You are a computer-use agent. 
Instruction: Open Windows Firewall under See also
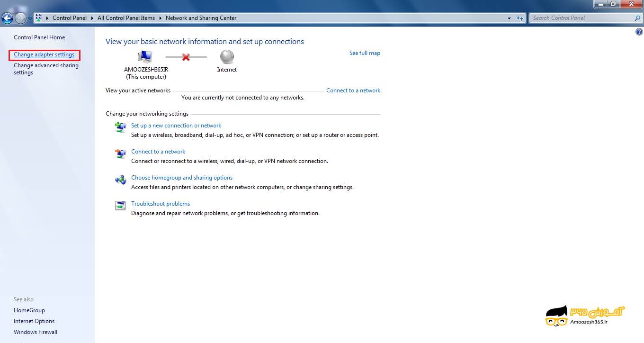click(x=36, y=332)
